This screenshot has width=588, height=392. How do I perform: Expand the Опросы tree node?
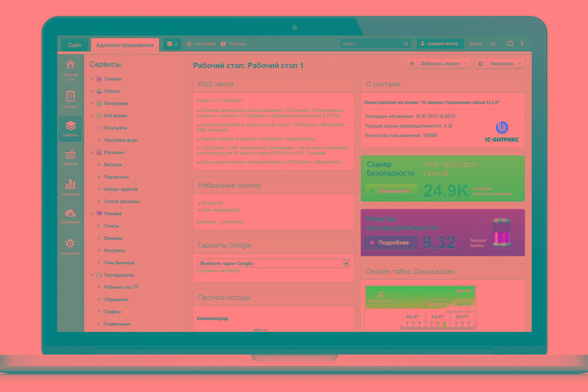point(92,91)
